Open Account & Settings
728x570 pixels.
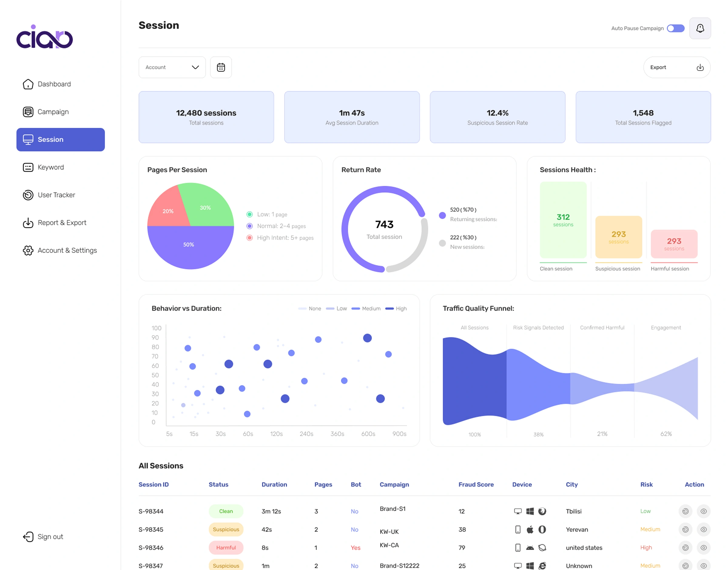[60, 250]
